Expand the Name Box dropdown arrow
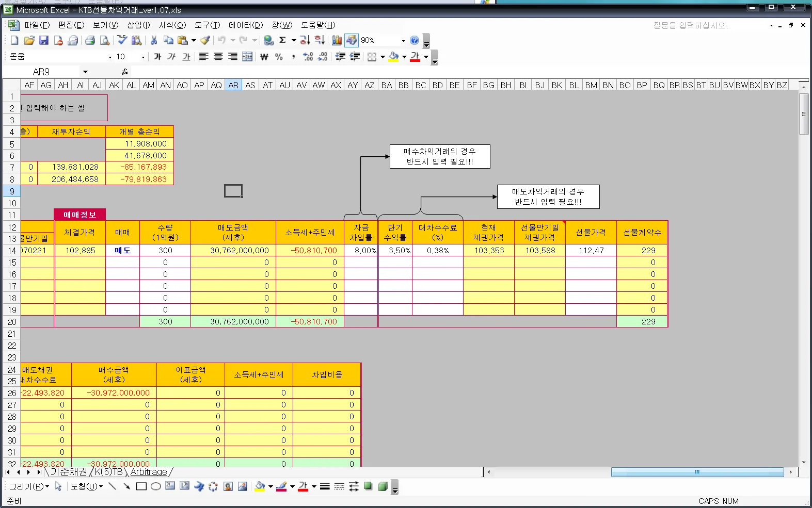812x508 pixels. coord(85,72)
